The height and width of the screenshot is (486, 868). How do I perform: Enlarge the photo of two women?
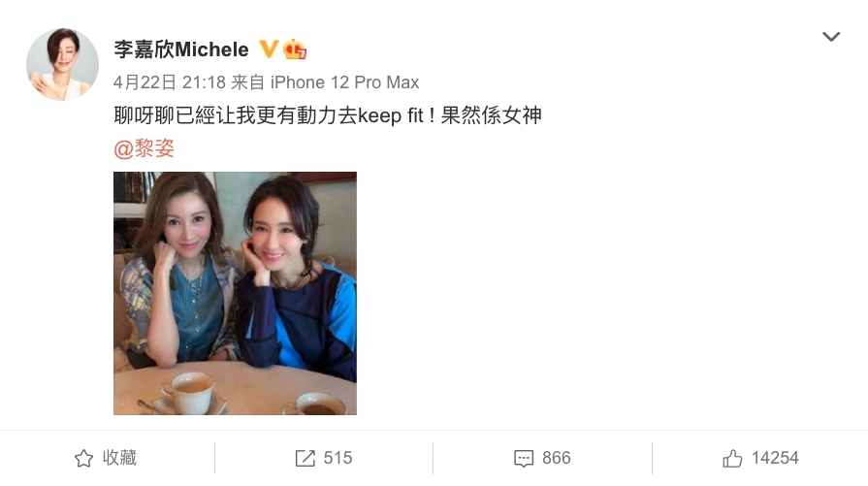236,293
